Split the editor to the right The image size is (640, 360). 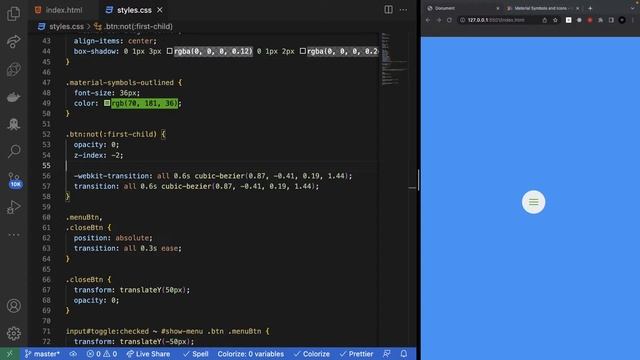[388, 10]
